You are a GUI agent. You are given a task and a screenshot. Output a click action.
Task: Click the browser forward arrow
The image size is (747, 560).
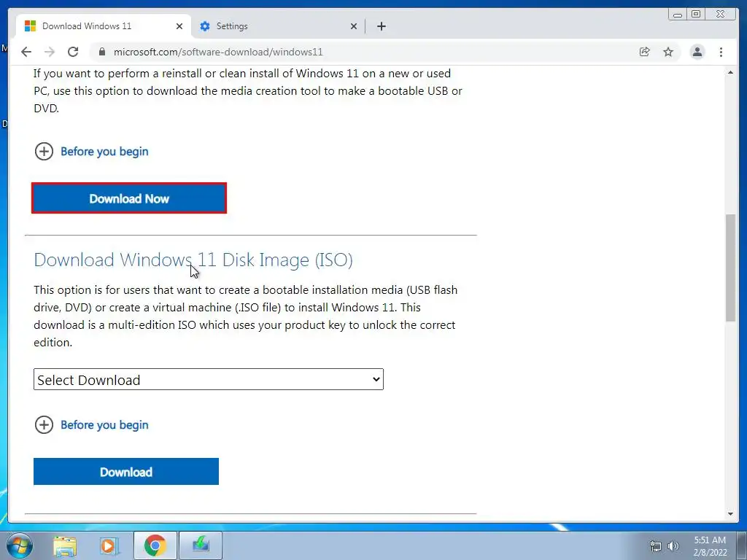pyautogui.click(x=50, y=52)
